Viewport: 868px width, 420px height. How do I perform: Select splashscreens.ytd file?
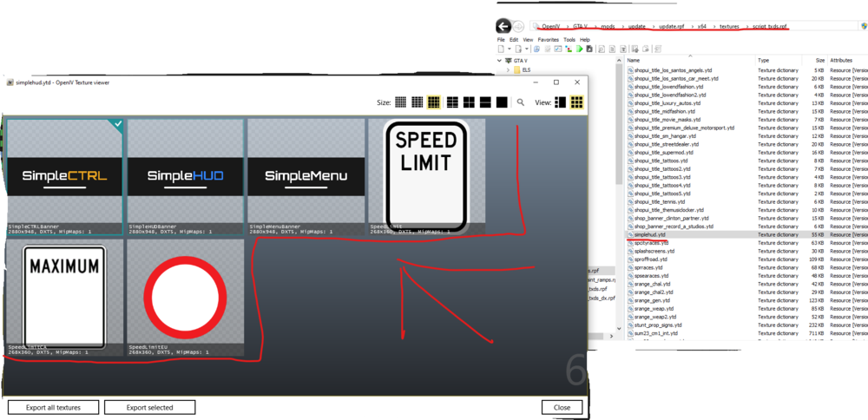point(651,252)
